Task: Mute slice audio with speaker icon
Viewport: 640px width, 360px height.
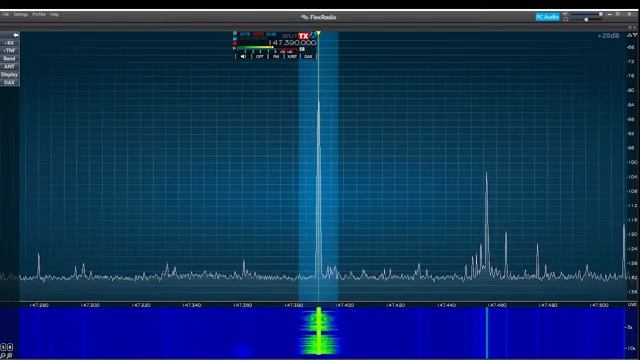Action: pos(243,56)
